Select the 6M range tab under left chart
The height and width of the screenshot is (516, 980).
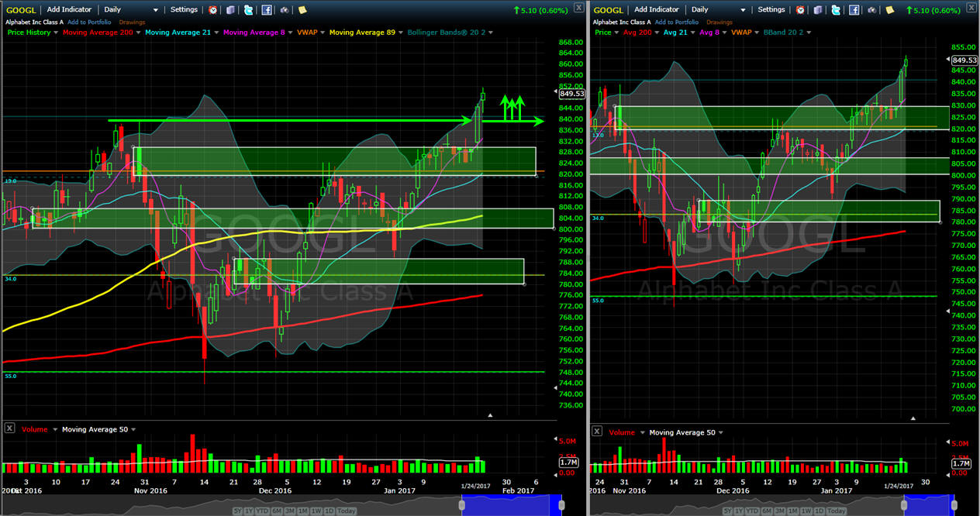tap(277, 511)
